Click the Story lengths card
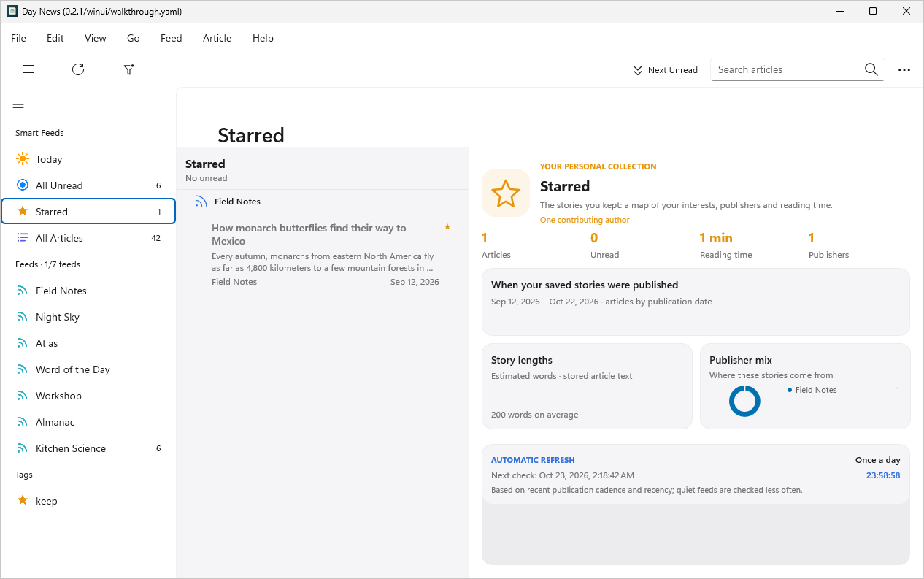This screenshot has width=924, height=579. click(587, 386)
